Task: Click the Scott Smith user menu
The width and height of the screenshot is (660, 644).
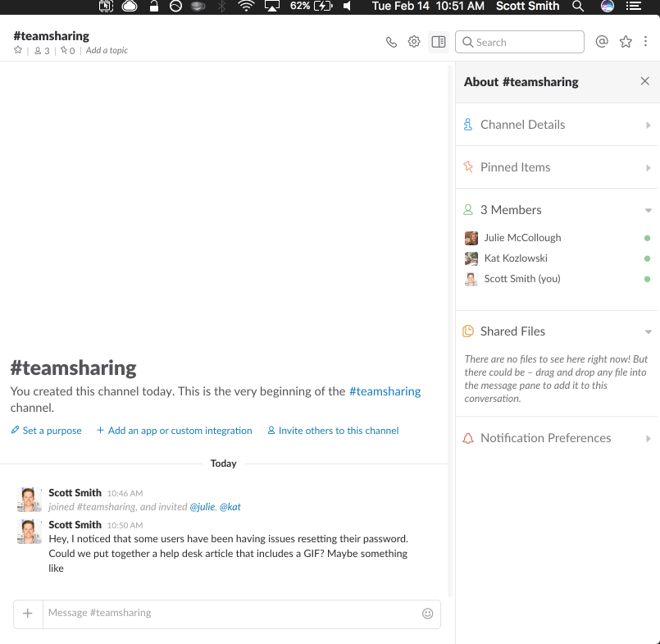Action: click(x=527, y=7)
